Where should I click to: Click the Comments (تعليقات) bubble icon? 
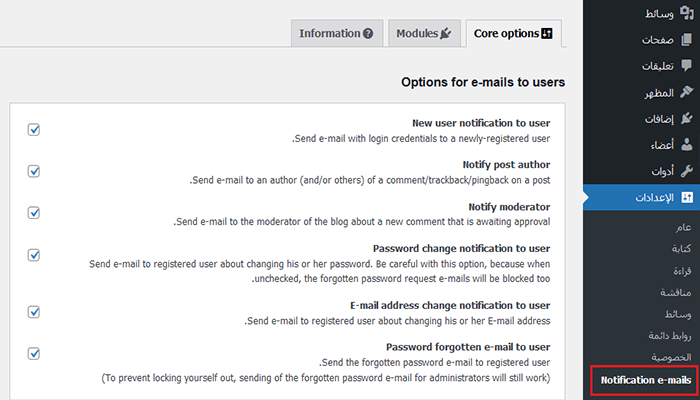685,66
